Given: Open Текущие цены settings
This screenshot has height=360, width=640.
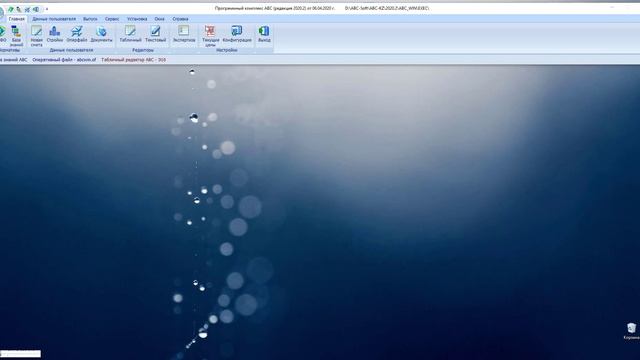Looking at the screenshot, I should (210, 36).
